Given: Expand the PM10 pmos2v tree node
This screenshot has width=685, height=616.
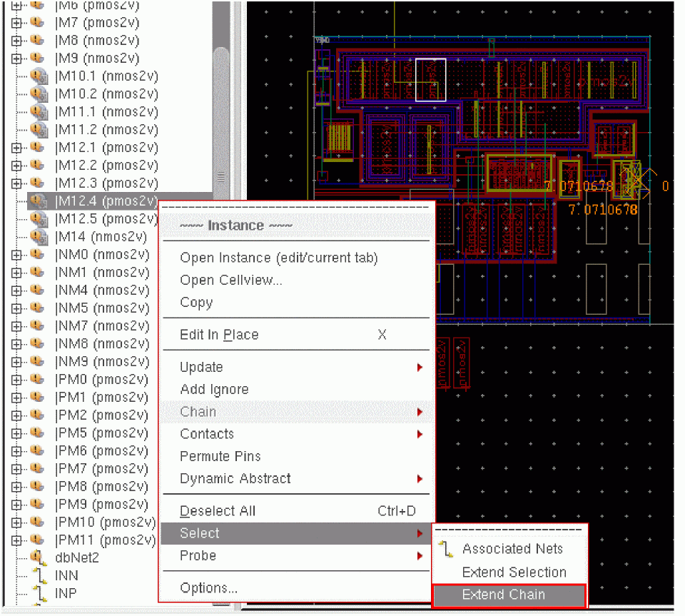Looking at the screenshot, I should [18, 522].
